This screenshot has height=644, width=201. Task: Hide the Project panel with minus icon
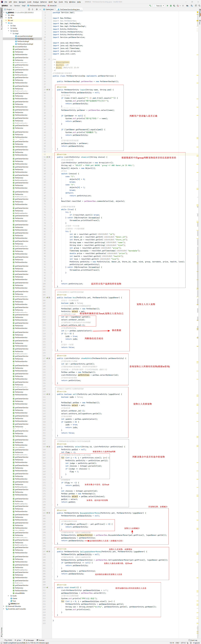point(40,9)
